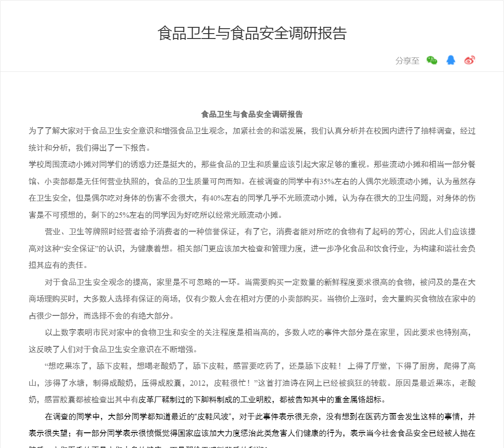Click the line starting “想吃果冻了
This screenshot has height=448, width=504.
260,366
